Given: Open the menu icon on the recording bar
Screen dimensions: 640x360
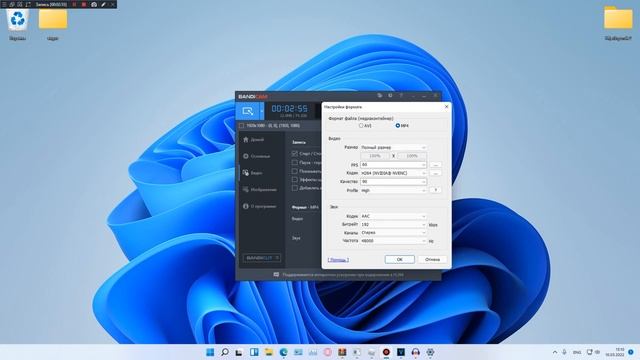Looking at the screenshot, I should click(4, 4).
